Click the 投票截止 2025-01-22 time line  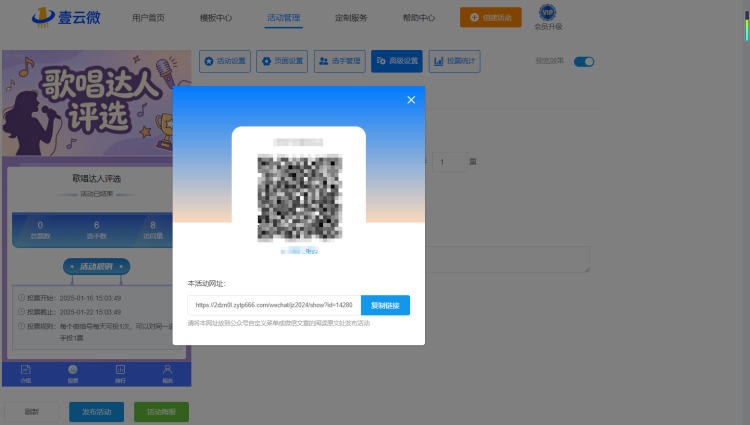click(x=70, y=312)
